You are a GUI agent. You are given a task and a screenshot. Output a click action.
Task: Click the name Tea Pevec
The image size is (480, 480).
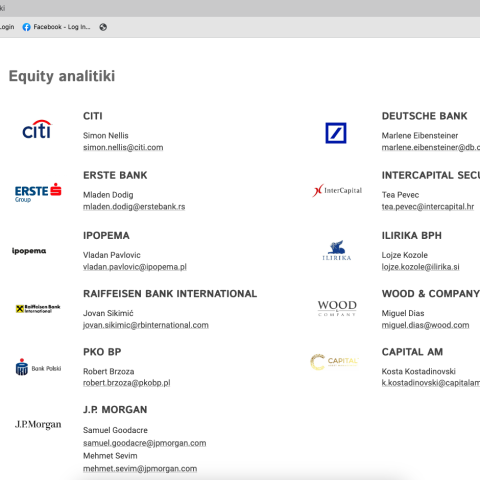(400, 195)
